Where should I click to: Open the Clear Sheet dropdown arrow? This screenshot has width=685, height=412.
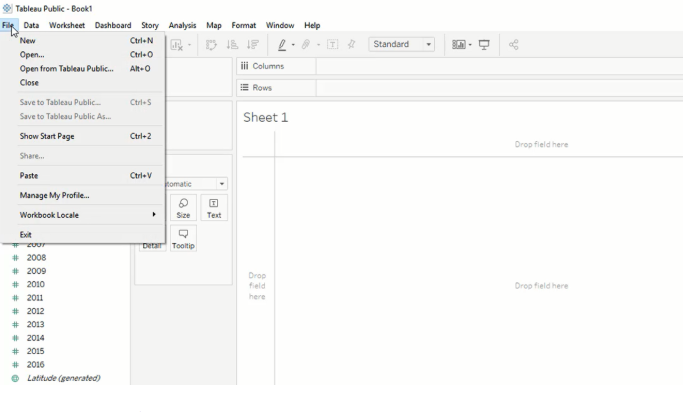coord(189,45)
